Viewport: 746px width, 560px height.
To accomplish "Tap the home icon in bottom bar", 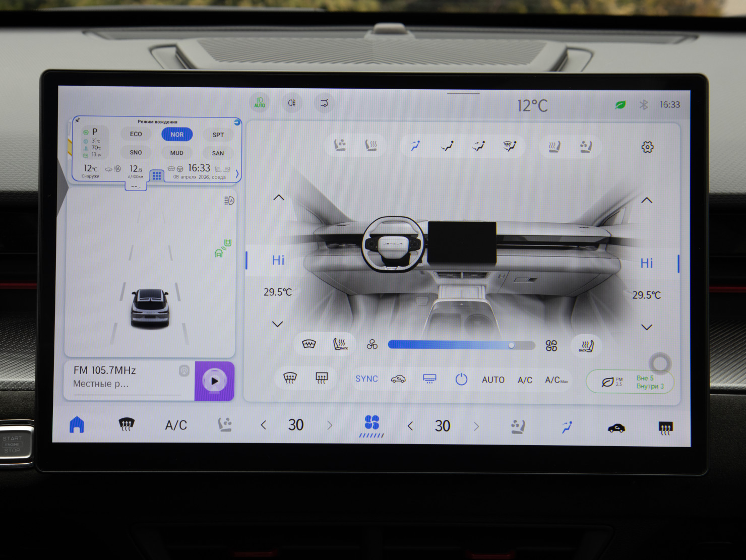I will pos(77,425).
